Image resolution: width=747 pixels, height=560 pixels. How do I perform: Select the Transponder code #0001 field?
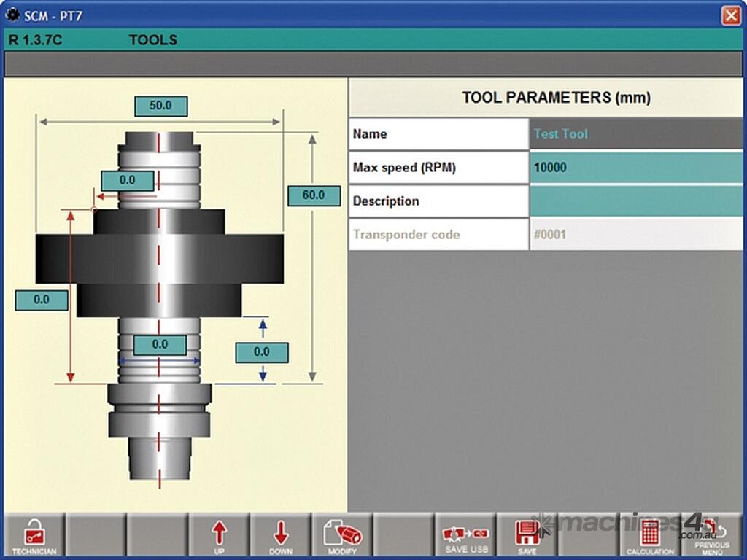click(x=635, y=235)
